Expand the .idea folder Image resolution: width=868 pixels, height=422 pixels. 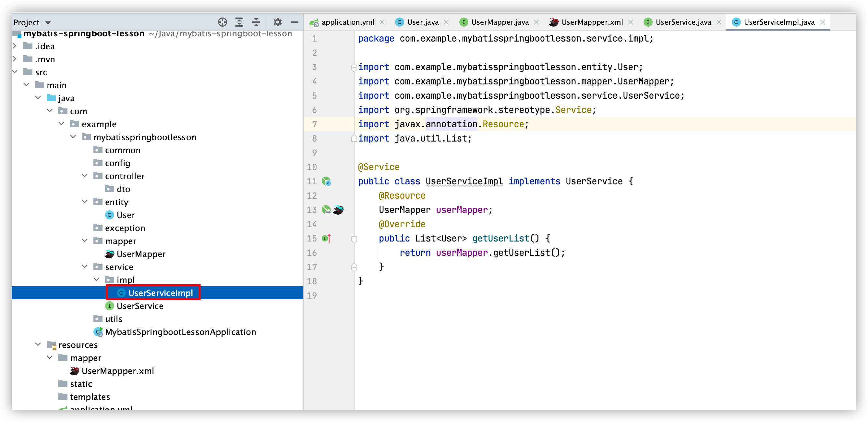tap(15, 46)
